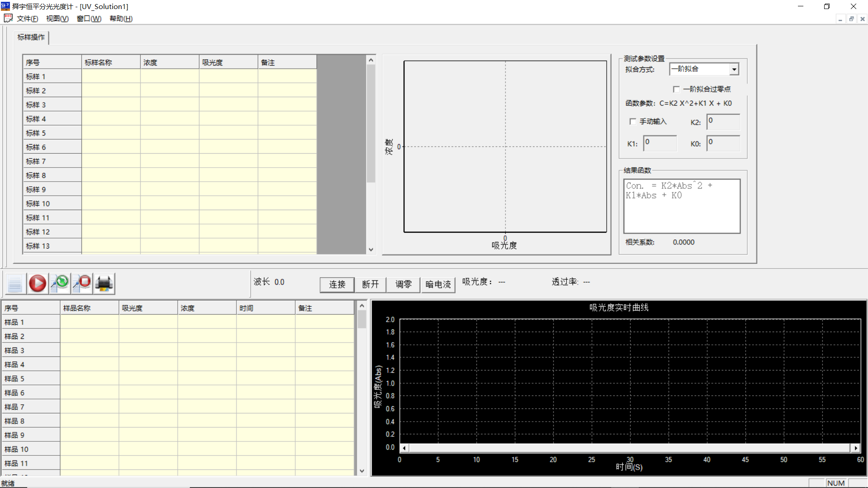Click the NUM indicator in status bar
This screenshot has height=488, width=868.
coord(836,483)
